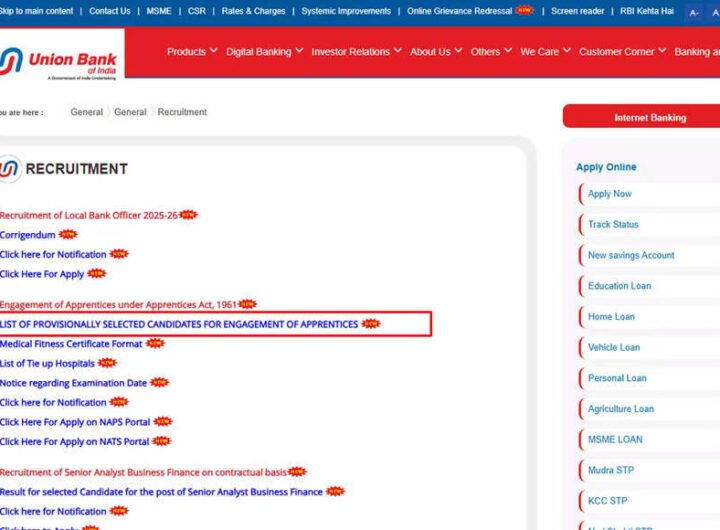Click the Internet Banking button
The height and width of the screenshot is (530, 720).
[x=641, y=117]
